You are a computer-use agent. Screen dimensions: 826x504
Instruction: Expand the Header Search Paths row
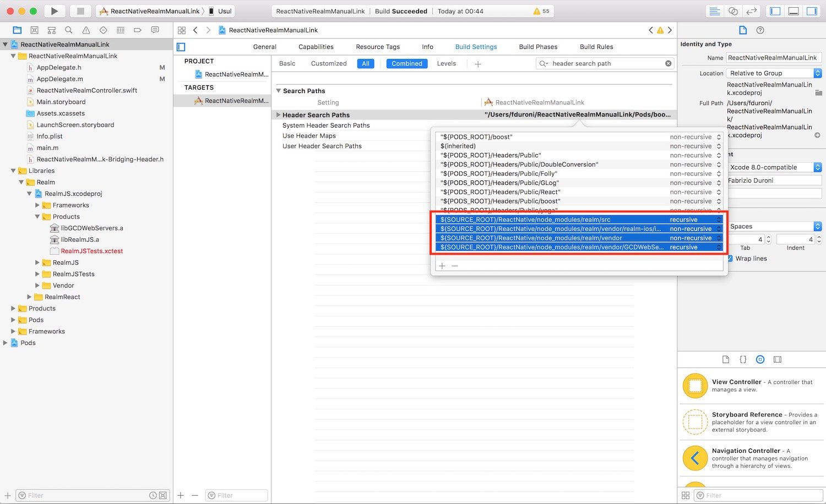pyautogui.click(x=279, y=115)
